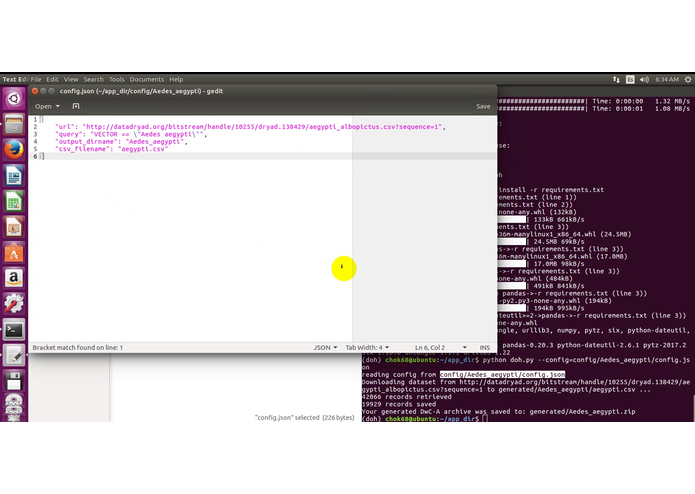Open the Help menu

[x=176, y=79]
